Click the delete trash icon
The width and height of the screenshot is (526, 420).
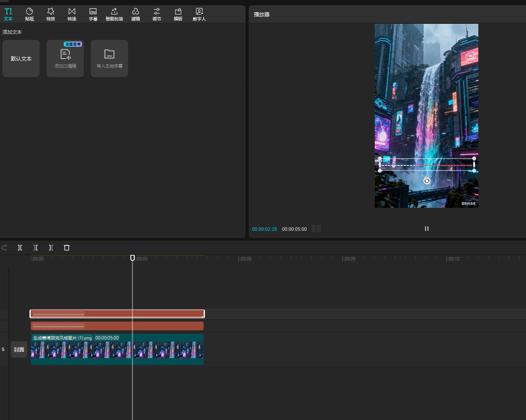(x=67, y=248)
